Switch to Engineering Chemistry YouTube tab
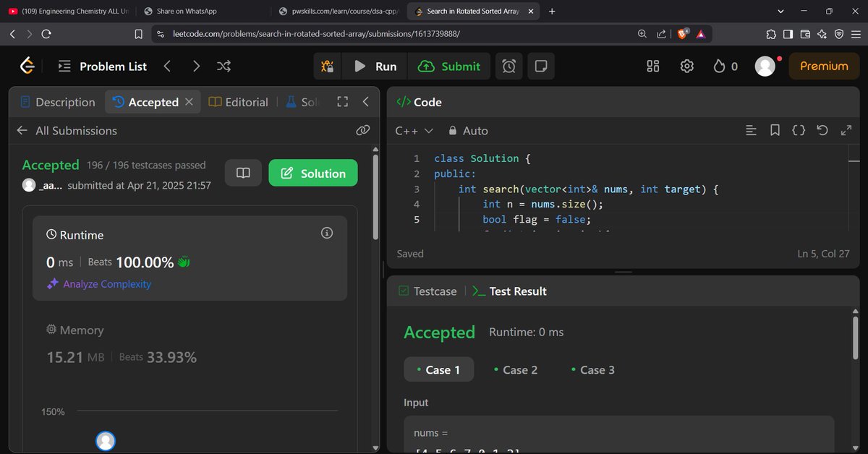868x454 pixels. point(69,11)
